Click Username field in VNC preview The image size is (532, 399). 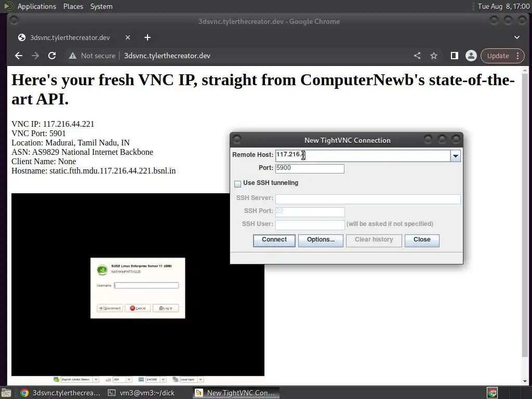[146, 285]
